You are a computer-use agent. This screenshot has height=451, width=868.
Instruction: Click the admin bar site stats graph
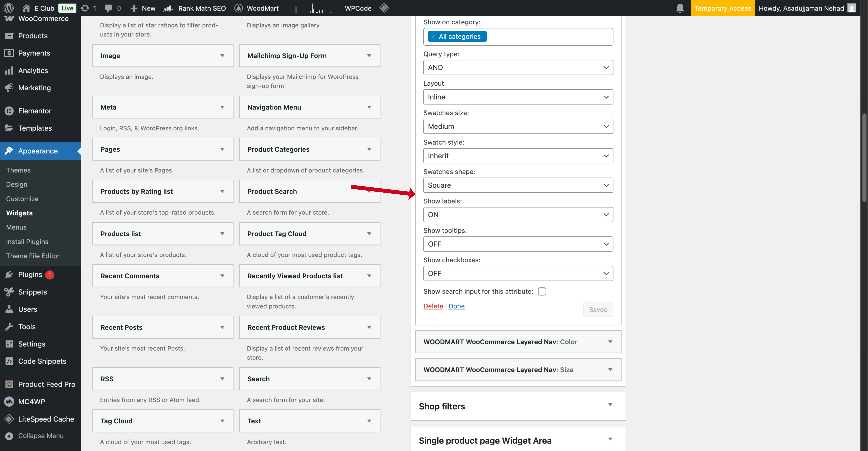[x=312, y=8]
